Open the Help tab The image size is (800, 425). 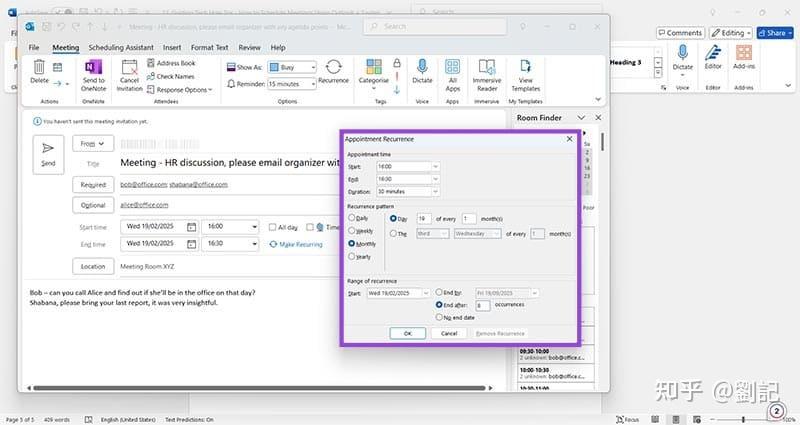tap(278, 47)
